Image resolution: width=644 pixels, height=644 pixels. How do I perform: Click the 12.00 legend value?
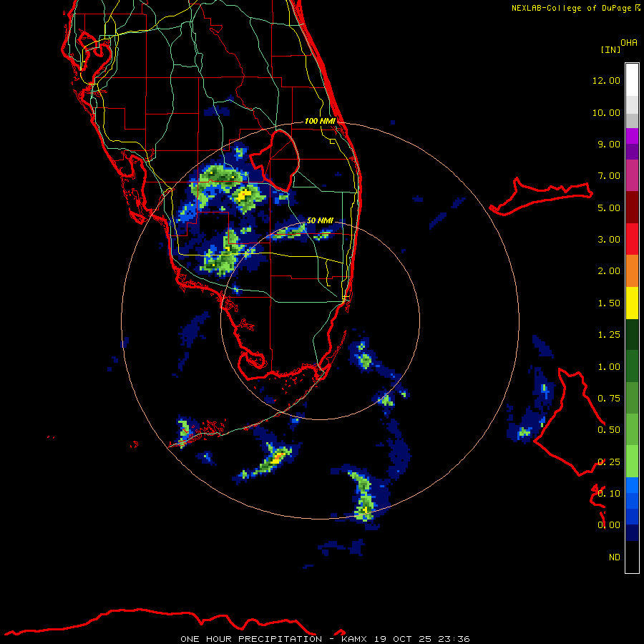click(606, 80)
